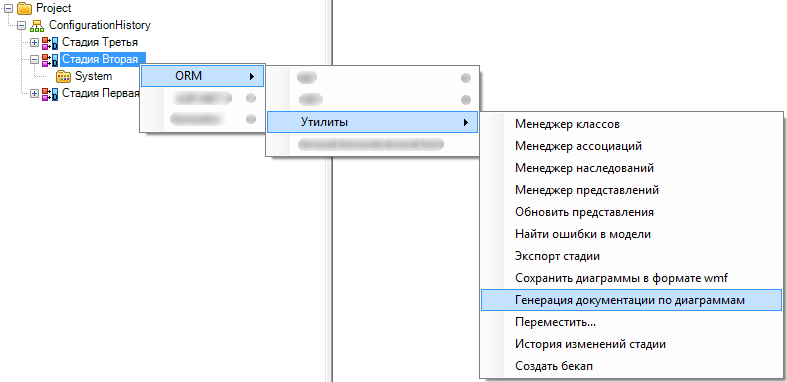This screenshot has height=382, width=787.
Task: Open the Утилиты submenu
Action: (372, 122)
